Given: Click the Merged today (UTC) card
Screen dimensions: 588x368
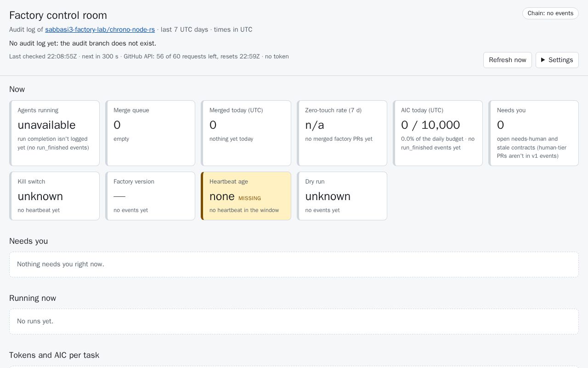Looking at the screenshot, I should pos(246,133).
